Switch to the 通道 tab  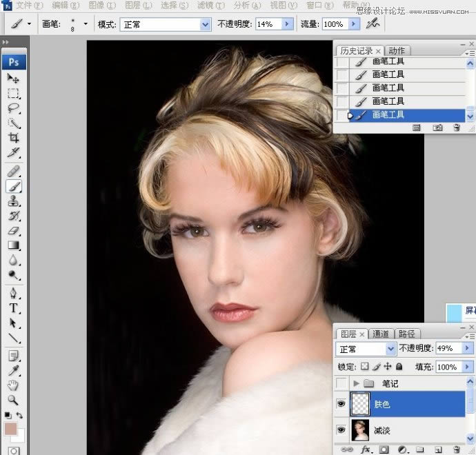pos(381,334)
